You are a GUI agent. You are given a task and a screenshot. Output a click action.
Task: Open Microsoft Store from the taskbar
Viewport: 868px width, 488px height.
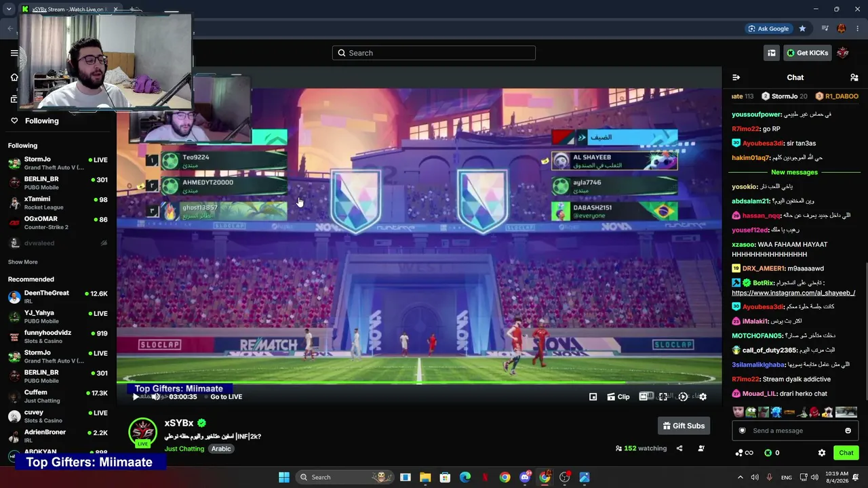(445, 477)
